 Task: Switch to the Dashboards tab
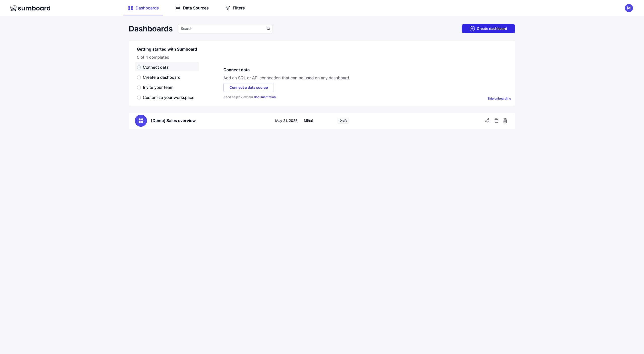pos(143,8)
